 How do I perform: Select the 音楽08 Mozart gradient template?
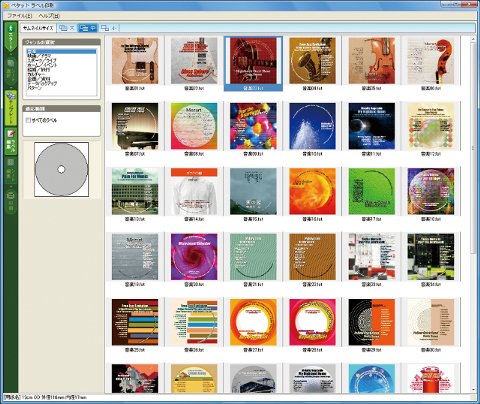[x=194, y=126]
